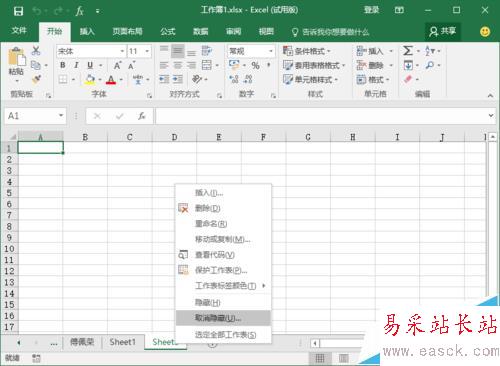Activate the Format Painter brush
This screenshot has width=500, height=366.
pyautogui.click(x=36, y=79)
